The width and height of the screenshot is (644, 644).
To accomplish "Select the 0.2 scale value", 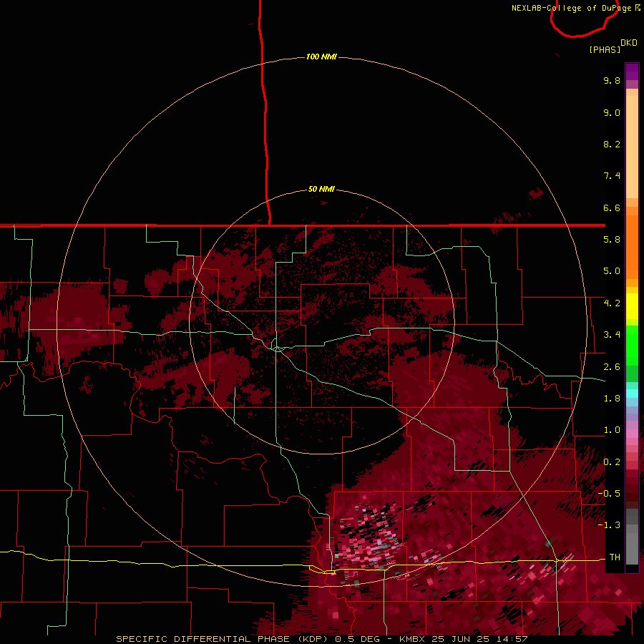I will tap(612, 462).
